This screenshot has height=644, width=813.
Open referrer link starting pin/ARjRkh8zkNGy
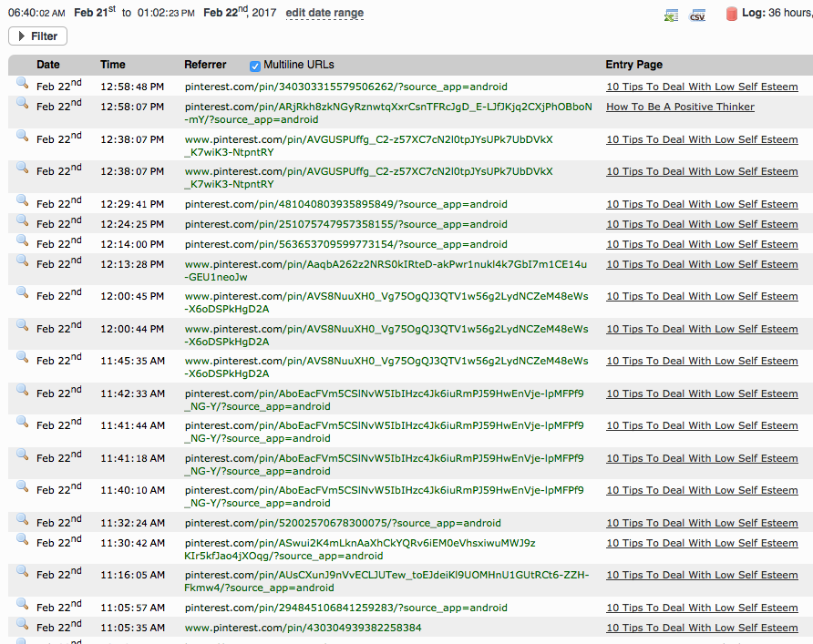click(388, 113)
